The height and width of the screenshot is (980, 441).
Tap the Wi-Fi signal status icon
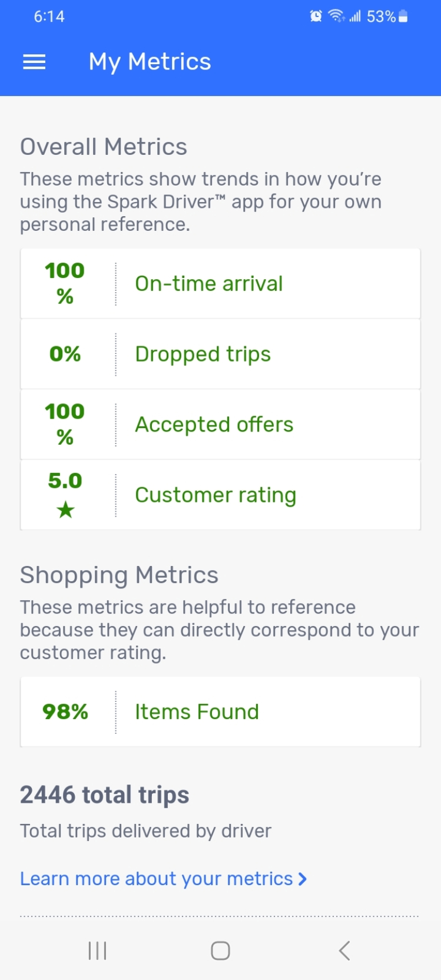(336, 16)
